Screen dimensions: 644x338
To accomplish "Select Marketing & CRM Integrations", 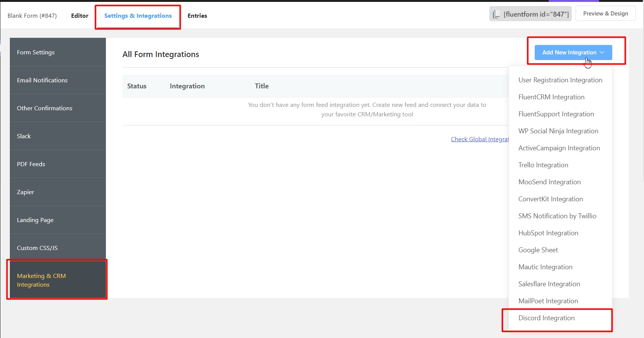I will click(x=58, y=280).
